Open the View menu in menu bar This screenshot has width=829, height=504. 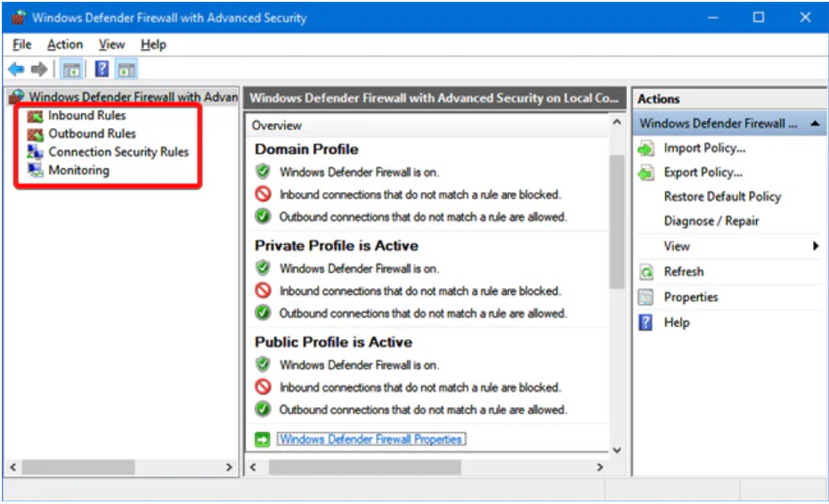pos(111,45)
